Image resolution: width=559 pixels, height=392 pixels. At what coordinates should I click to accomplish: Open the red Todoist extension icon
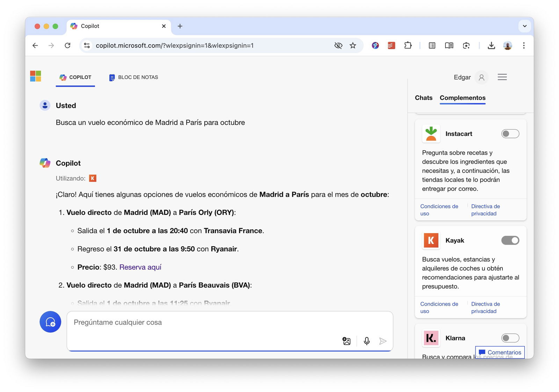[391, 45]
